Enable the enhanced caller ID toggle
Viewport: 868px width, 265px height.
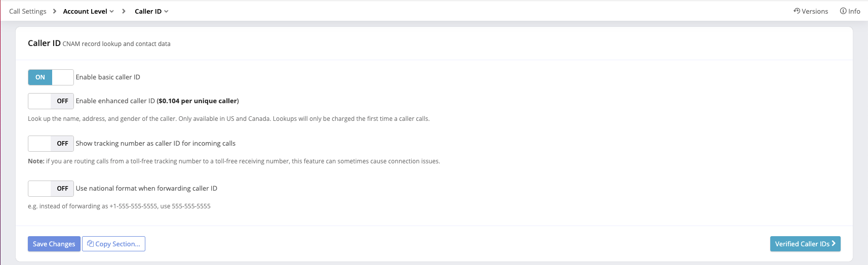[x=51, y=101]
